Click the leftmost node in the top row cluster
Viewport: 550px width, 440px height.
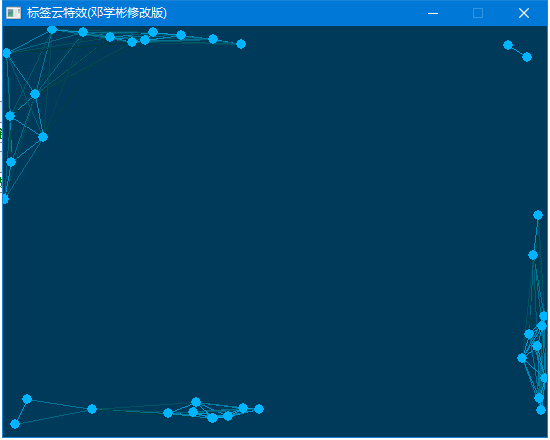coord(52,29)
